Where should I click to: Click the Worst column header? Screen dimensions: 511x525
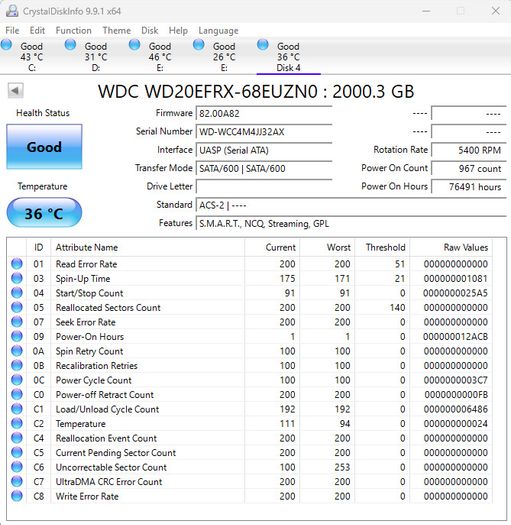[327, 247]
